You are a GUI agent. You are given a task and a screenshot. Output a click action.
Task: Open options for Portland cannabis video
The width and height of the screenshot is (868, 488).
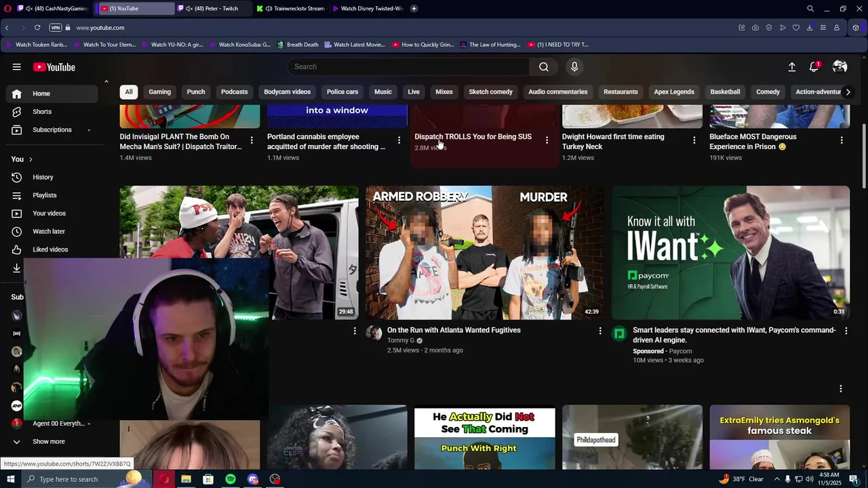(399, 140)
